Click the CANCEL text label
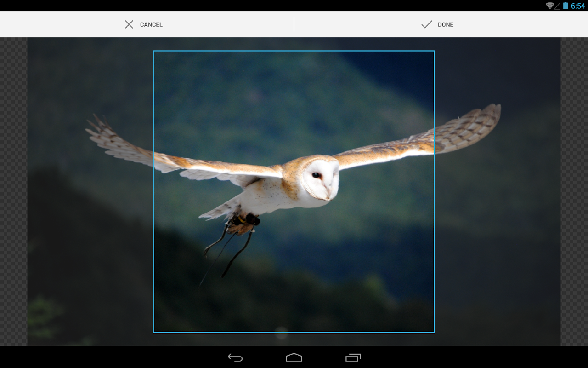The image size is (588, 368). tap(151, 25)
